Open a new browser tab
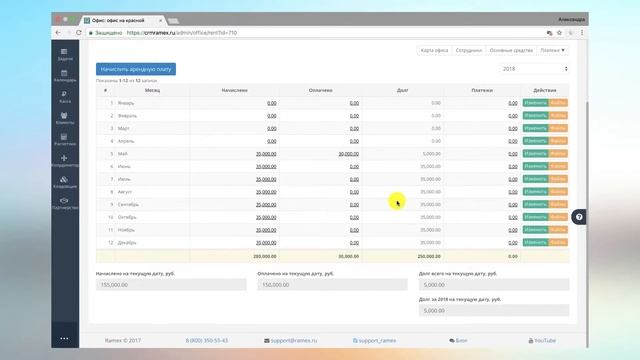This screenshot has width=640, height=360. [x=173, y=20]
